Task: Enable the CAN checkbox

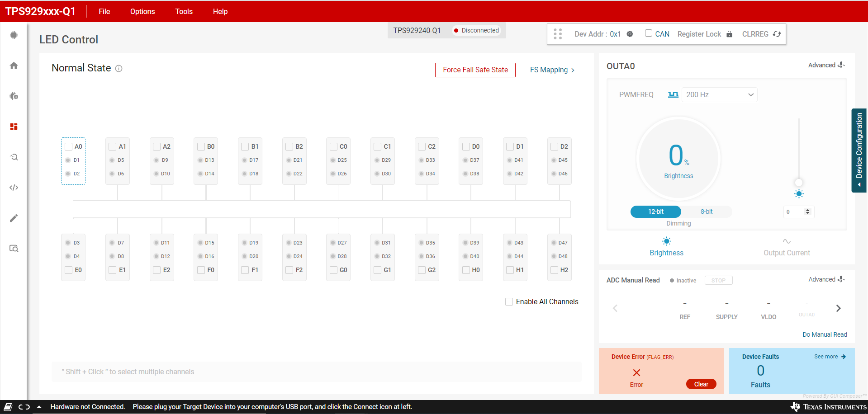Action: click(x=649, y=33)
